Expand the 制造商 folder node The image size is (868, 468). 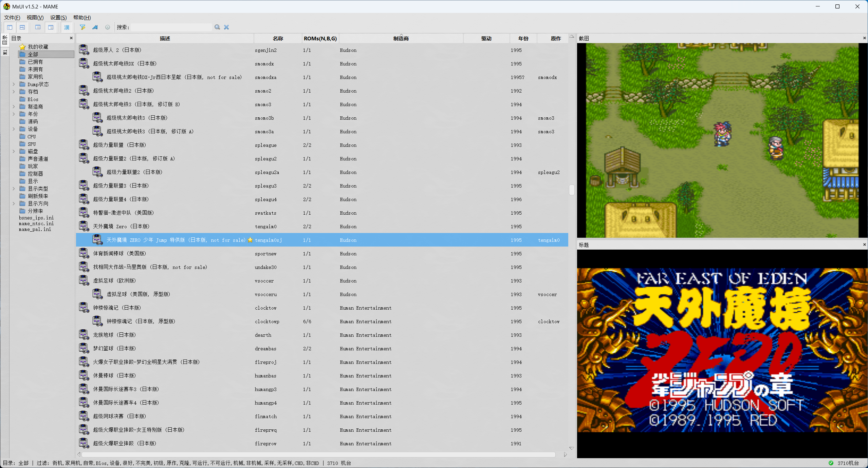pyautogui.click(x=14, y=106)
